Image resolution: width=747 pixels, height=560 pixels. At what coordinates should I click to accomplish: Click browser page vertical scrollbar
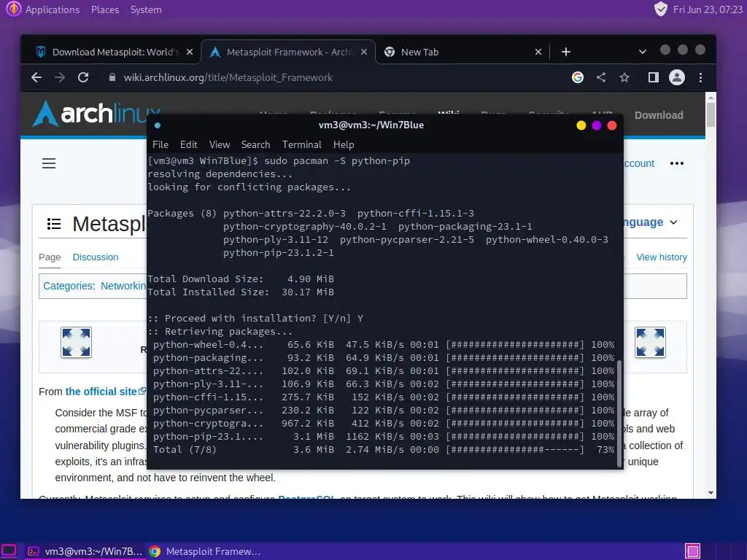point(711,114)
